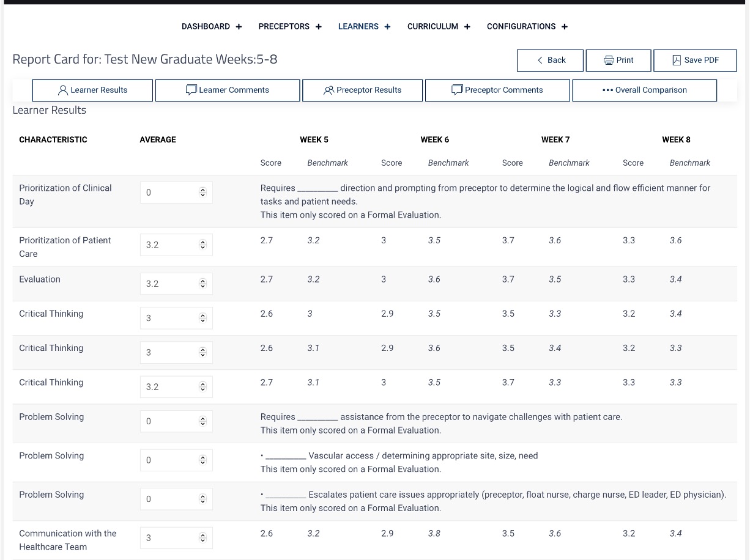Image resolution: width=750 pixels, height=560 pixels.
Task: Click the printer icon in the Print button
Action: pos(609,60)
